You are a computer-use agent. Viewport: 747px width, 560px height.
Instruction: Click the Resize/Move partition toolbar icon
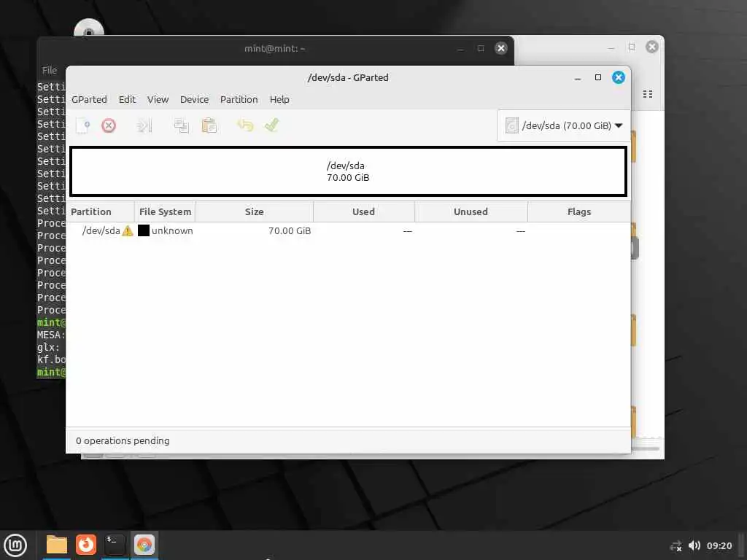pyautogui.click(x=144, y=125)
